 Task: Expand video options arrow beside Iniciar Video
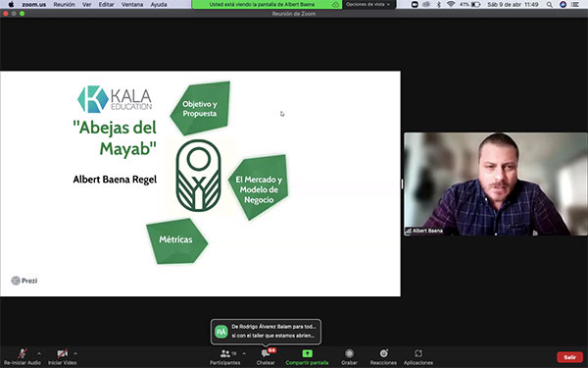(75, 353)
